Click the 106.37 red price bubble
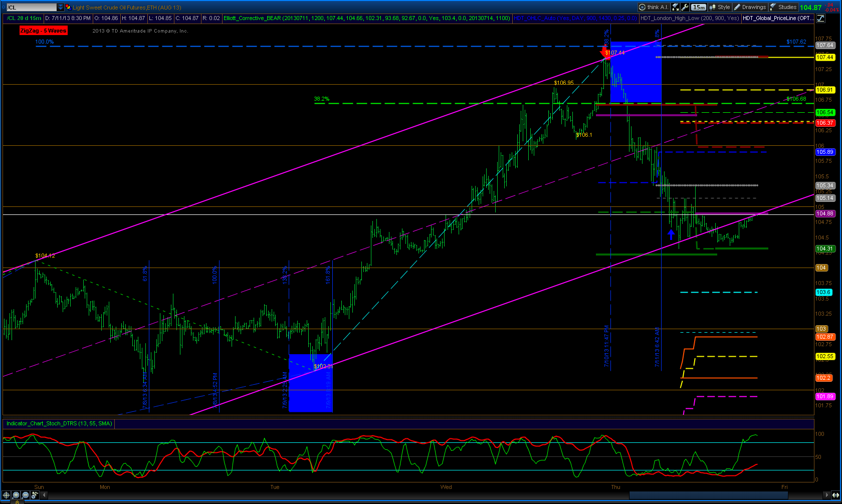The image size is (842, 504). click(824, 123)
